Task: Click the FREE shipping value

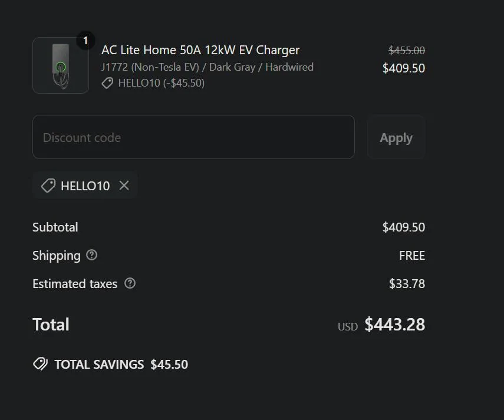Action: tap(412, 256)
